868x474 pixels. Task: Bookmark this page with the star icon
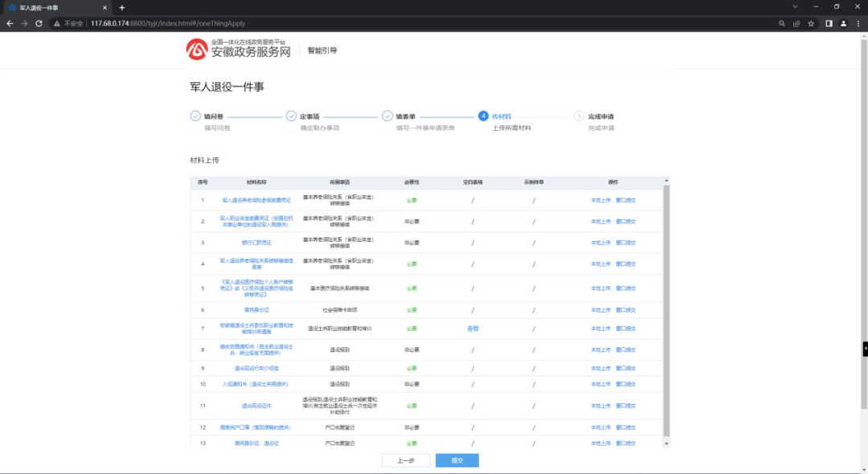(811, 24)
